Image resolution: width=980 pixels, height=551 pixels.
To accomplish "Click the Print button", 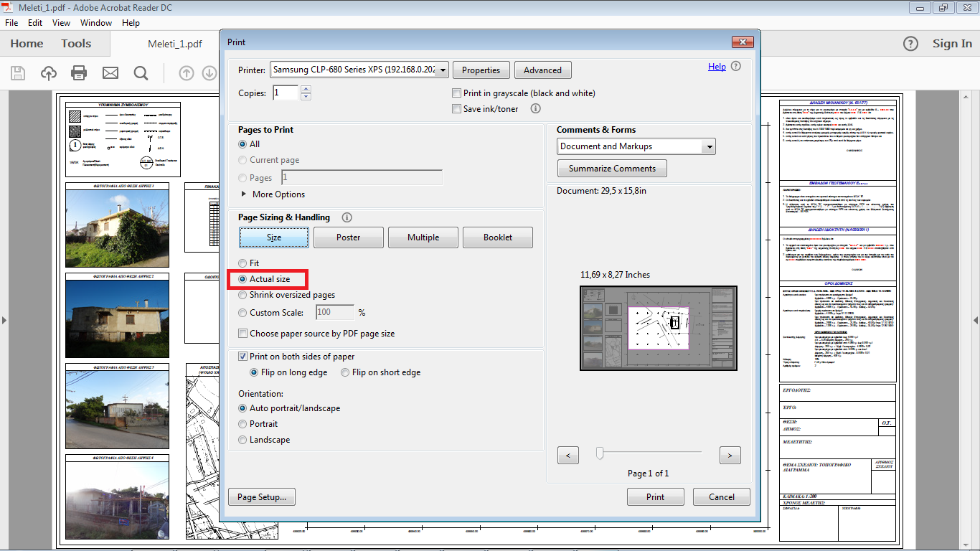I will [x=656, y=497].
